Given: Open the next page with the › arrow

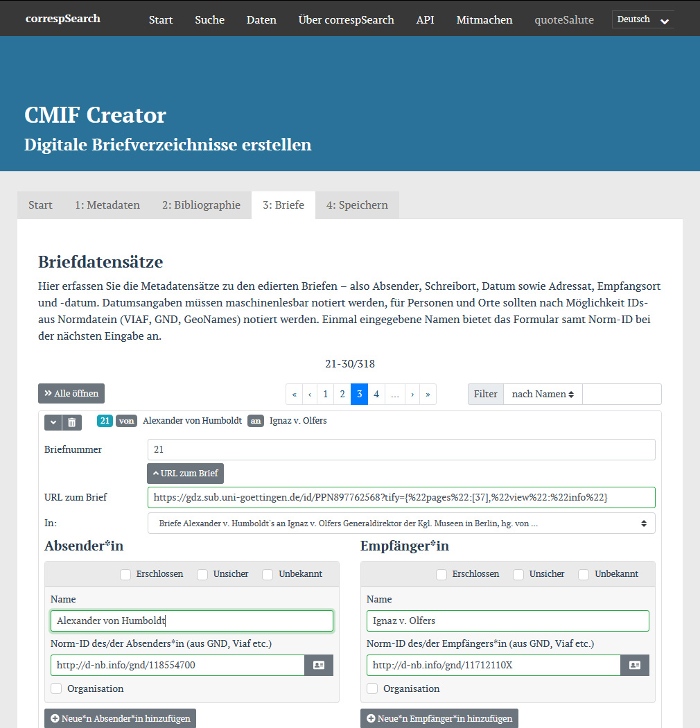Looking at the screenshot, I should 412,394.
